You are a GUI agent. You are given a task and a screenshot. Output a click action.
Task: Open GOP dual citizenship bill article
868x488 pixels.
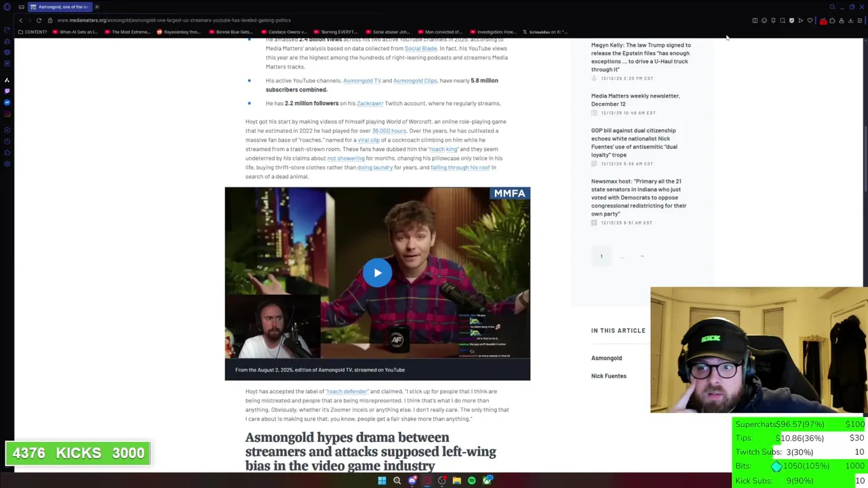coord(634,142)
